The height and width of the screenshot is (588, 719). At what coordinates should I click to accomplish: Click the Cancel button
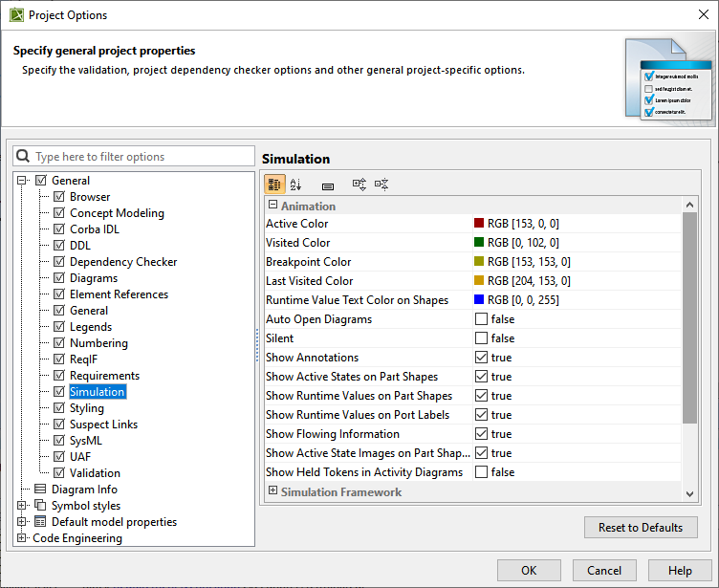point(604,571)
